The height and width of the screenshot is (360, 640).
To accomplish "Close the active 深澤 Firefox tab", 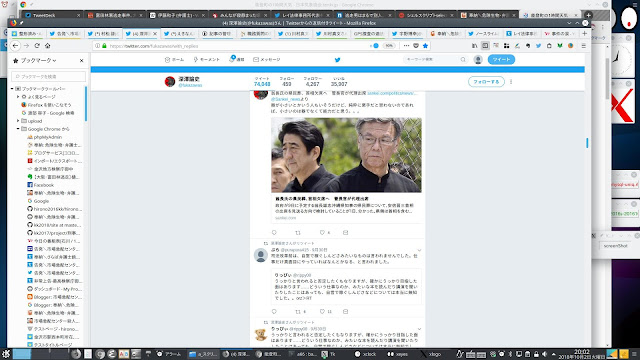I will coord(155,33).
